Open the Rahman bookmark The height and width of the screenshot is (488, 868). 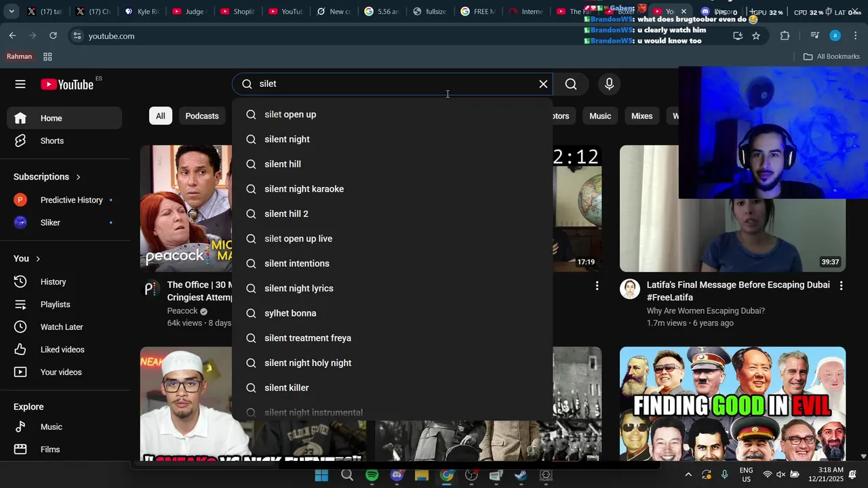pyautogui.click(x=20, y=56)
